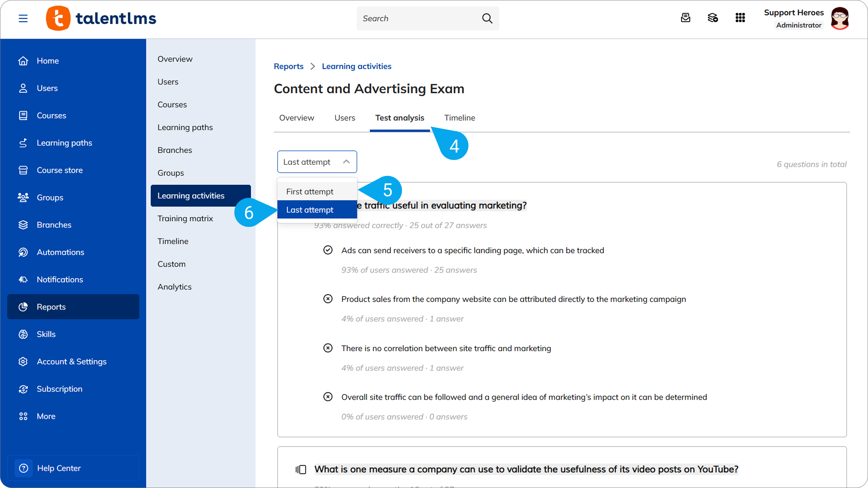Open the Administrator profile avatar
Screen dimensions: 868x488
tap(840, 18)
